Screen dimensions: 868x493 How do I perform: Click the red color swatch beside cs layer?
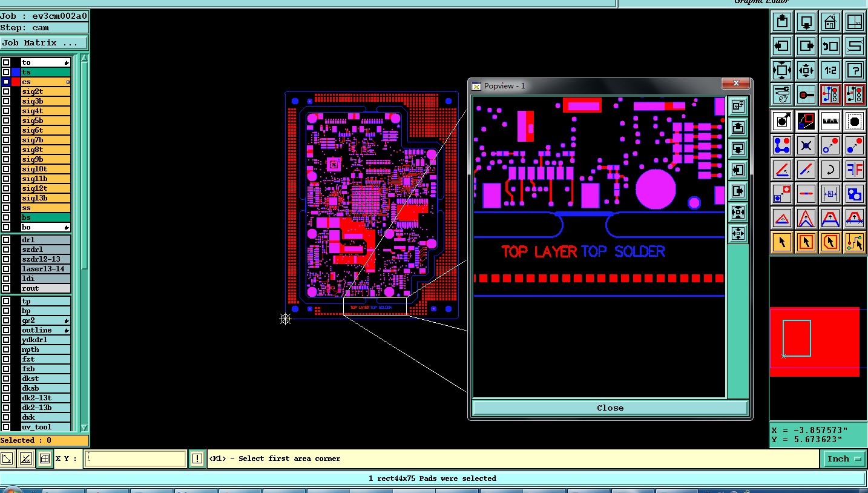click(x=16, y=82)
